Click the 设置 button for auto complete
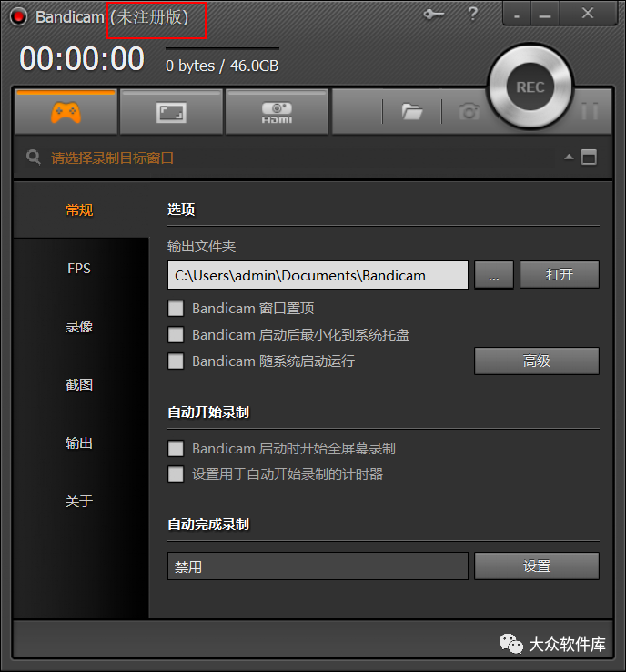626x672 pixels. pyautogui.click(x=537, y=566)
